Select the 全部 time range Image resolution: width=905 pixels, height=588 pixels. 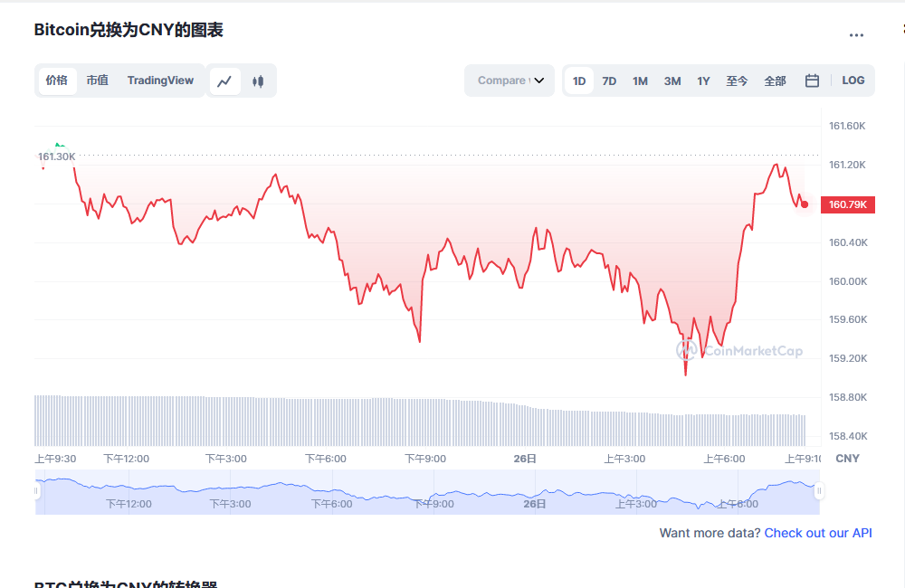pos(775,81)
